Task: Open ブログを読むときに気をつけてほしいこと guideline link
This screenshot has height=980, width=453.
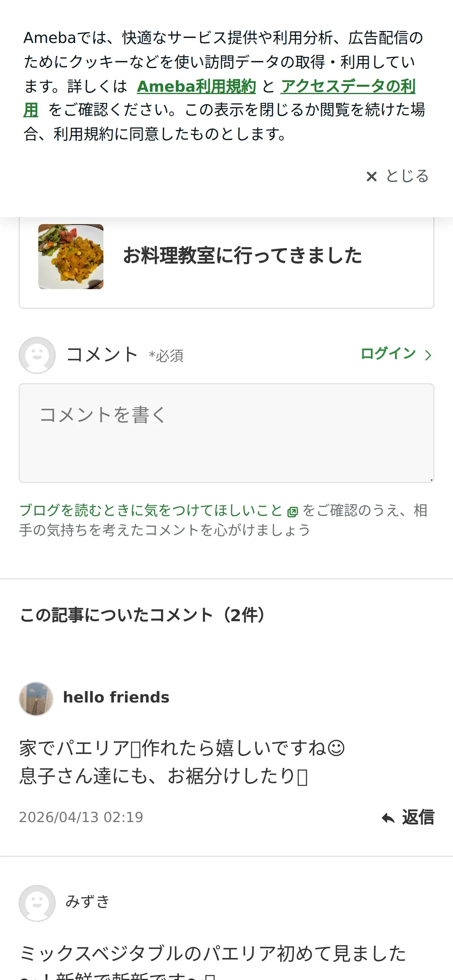Action: coord(151,510)
